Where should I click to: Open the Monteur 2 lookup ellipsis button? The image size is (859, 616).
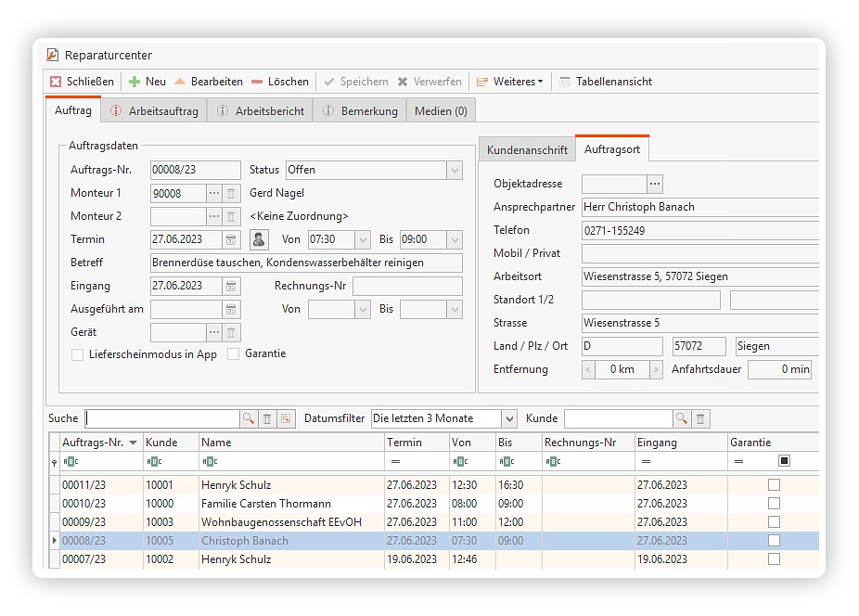214,217
